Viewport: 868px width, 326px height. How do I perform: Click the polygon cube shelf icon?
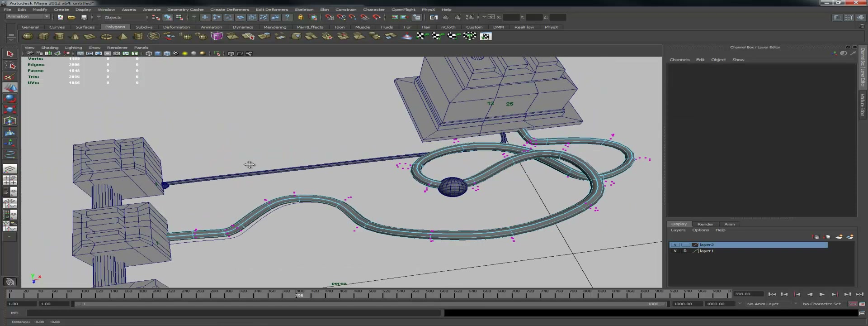point(44,36)
